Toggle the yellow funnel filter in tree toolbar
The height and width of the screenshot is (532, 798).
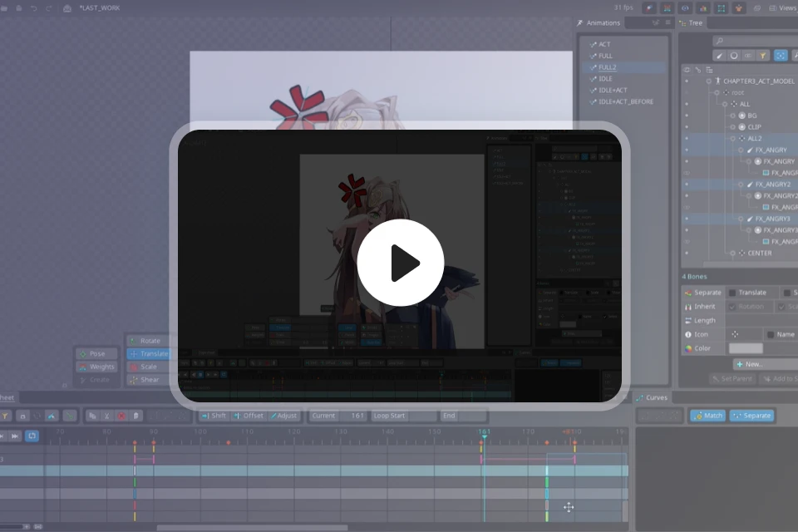762,56
